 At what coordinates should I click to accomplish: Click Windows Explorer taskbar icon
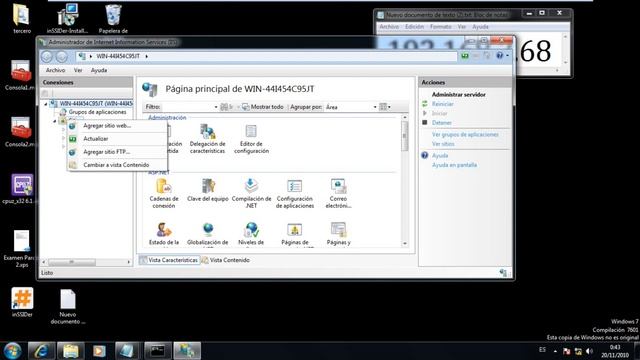click(70, 351)
